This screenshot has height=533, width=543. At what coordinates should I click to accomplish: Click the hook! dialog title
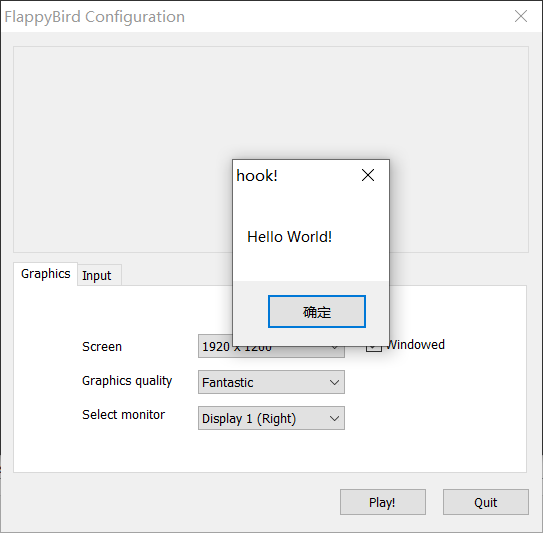click(x=257, y=176)
